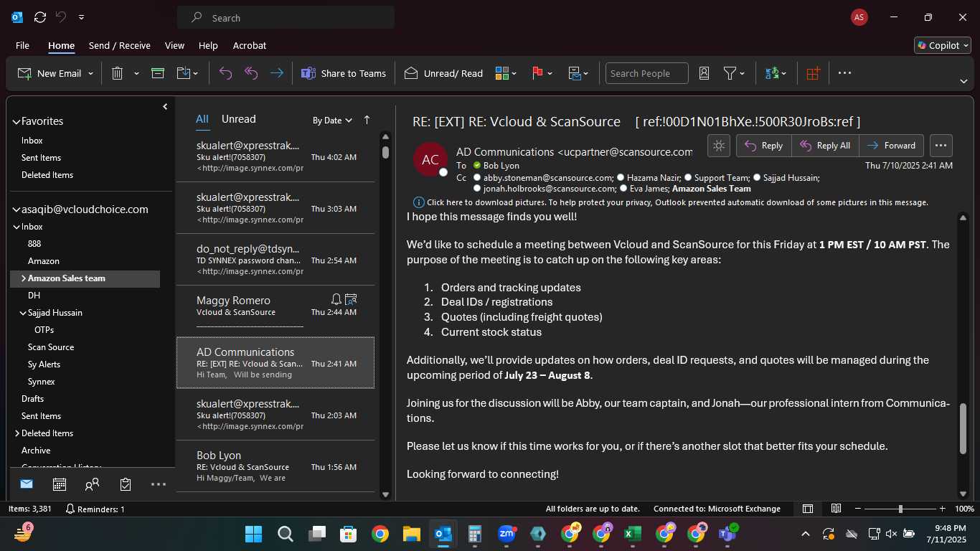Click the zoom out minus button
The image size is (980, 551).
pyautogui.click(x=857, y=509)
